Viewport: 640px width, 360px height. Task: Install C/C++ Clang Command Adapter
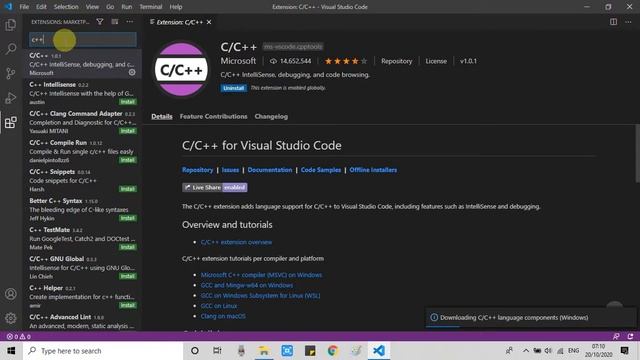click(x=127, y=131)
